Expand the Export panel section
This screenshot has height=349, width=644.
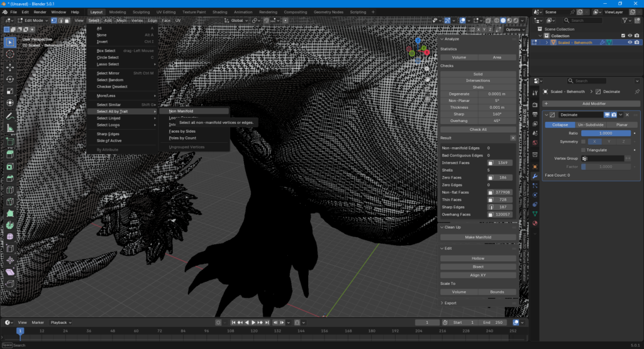point(451,302)
